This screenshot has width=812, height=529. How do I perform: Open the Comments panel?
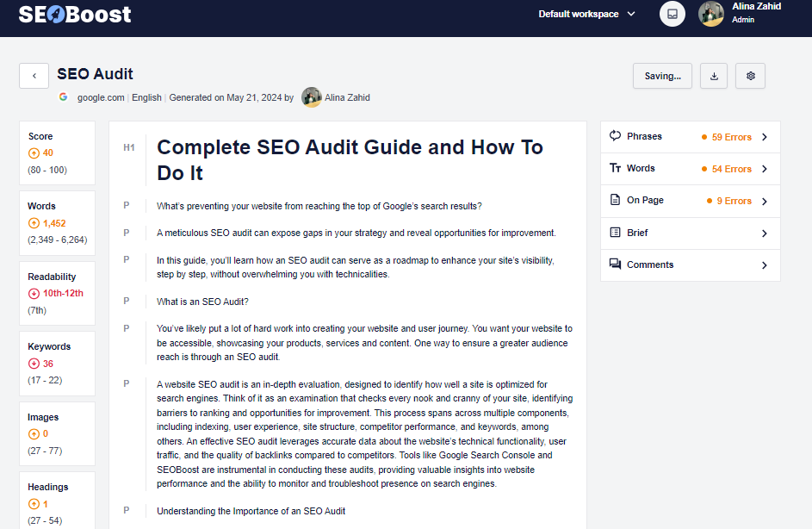pos(691,265)
